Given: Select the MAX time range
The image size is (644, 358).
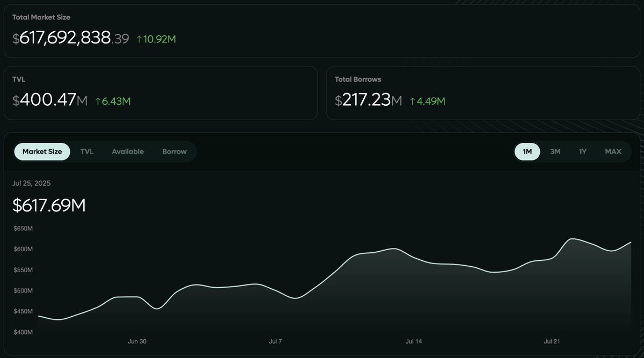Looking at the screenshot, I should [613, 151].
